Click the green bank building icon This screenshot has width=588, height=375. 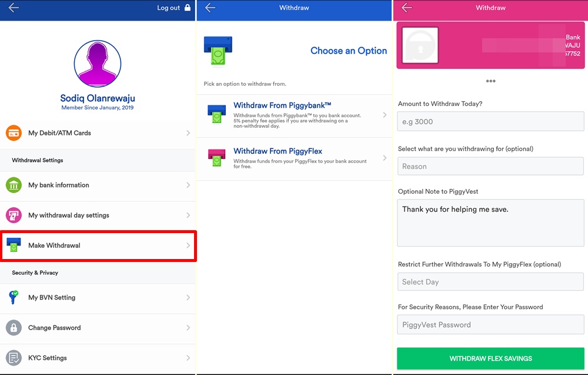pos(14,185)
